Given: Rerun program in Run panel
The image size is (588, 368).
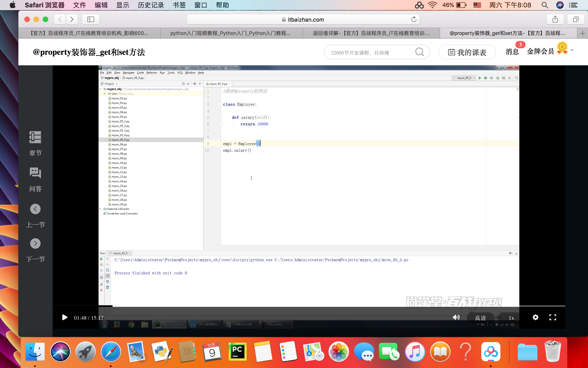Looking at the screenshot, I should point(101,259).
